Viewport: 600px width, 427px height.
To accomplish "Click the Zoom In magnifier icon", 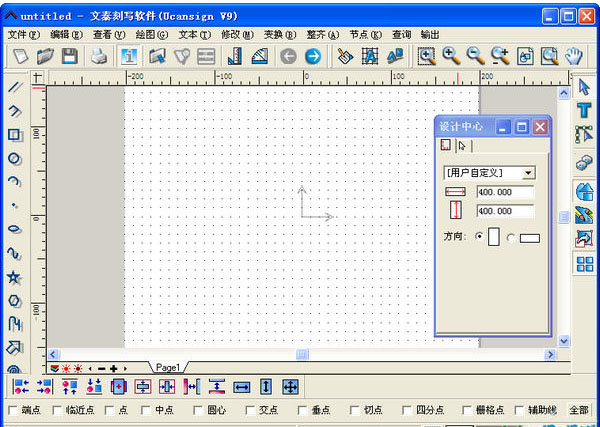I will [451, 57].
